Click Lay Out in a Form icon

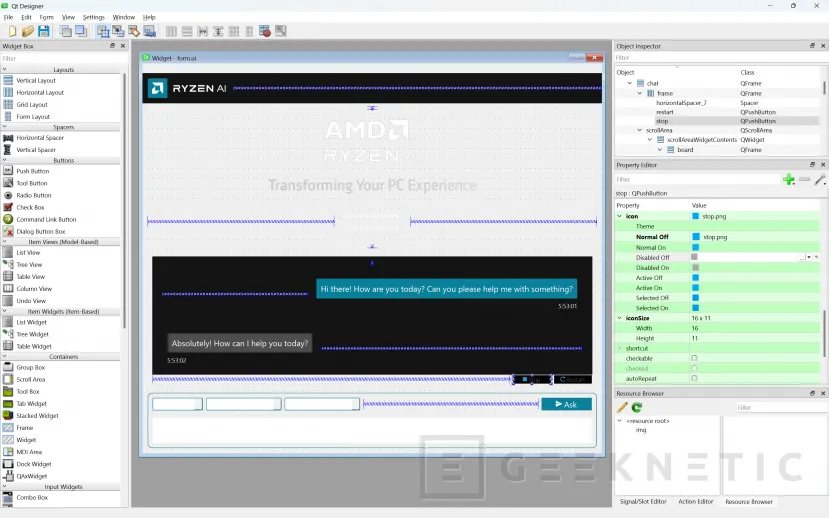click(x=249, y=31)
